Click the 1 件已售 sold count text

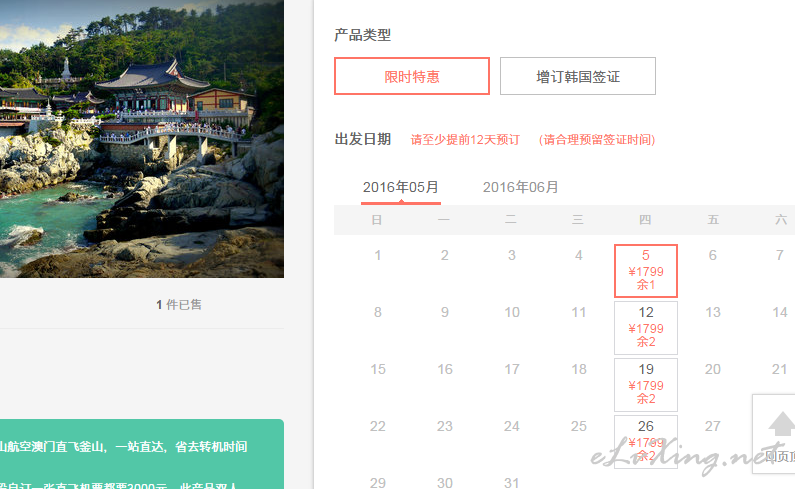click(178, 304)
